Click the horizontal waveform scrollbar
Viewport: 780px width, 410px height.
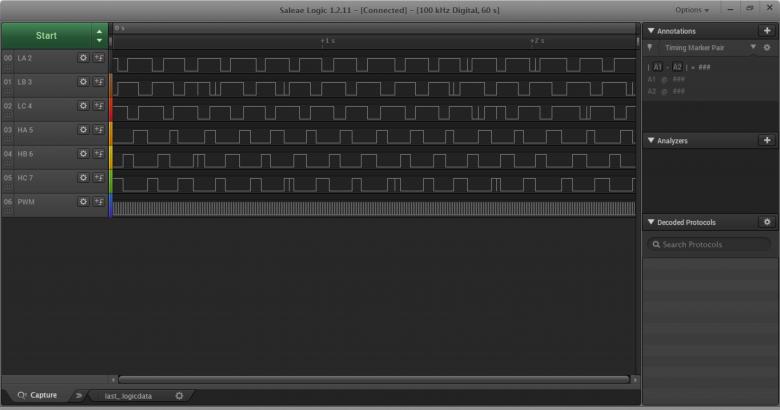tap(374, 380)
